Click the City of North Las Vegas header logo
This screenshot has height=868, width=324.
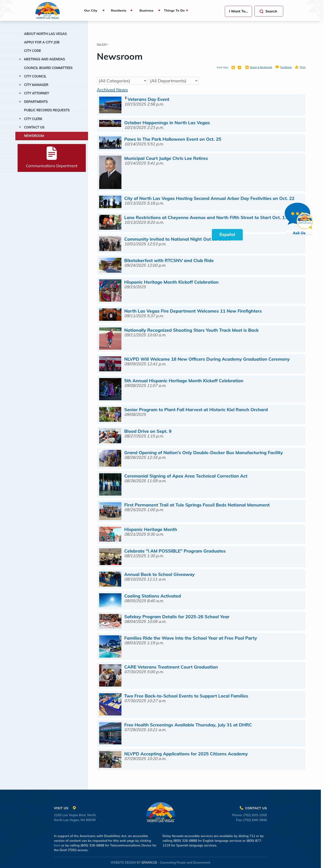47,10
